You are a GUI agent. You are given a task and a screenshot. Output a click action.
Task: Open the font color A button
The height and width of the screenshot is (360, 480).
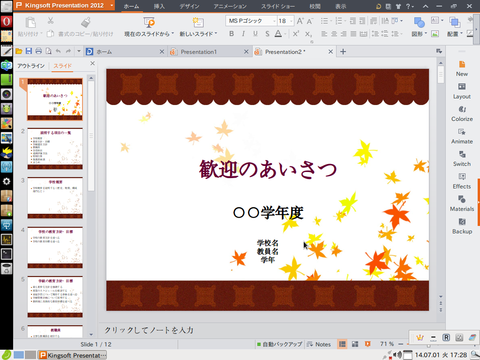click(278, 34)
